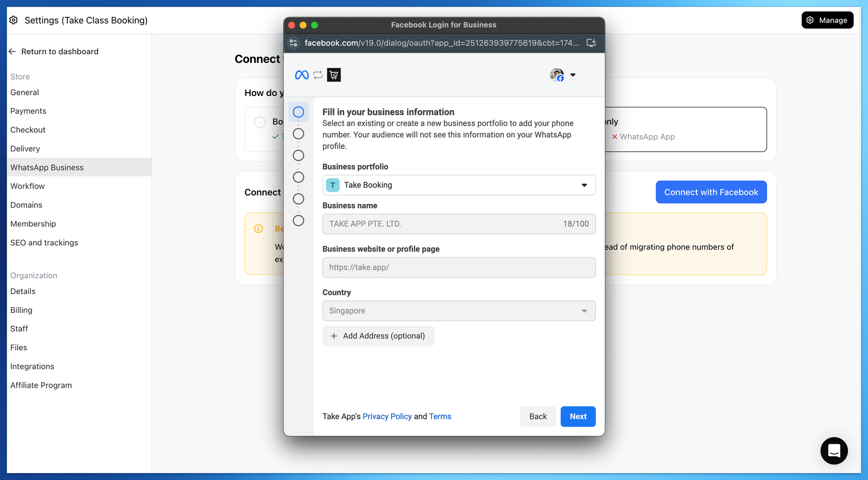Viewport: 868px width, 480px height.
Task: Open Billing page
Action: pyautogui.click(x=79, y=310)
